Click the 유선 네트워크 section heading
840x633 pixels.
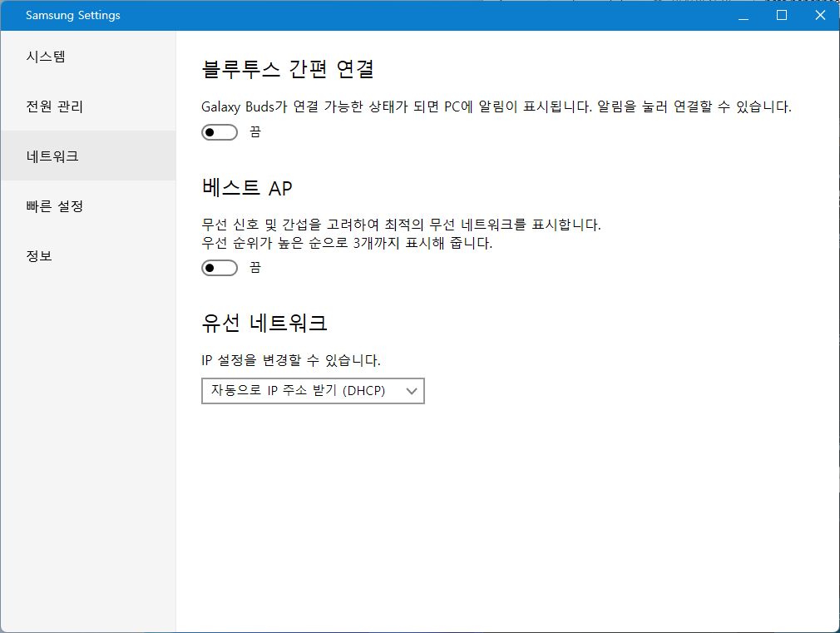pyautogui.click(x=264, y=322)
